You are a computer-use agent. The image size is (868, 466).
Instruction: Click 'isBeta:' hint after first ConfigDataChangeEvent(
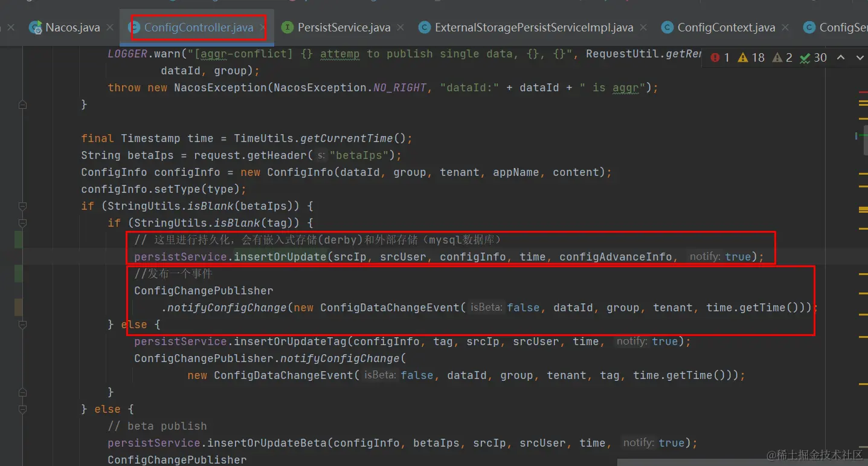pyautogui.click(x=486, y=308)
